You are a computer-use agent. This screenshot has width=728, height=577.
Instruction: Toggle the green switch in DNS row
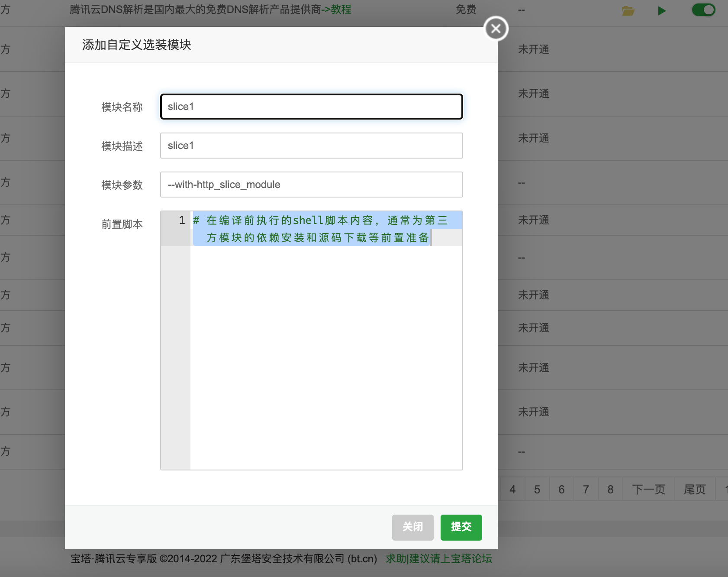pyautogui.click(x=704, y=10)
